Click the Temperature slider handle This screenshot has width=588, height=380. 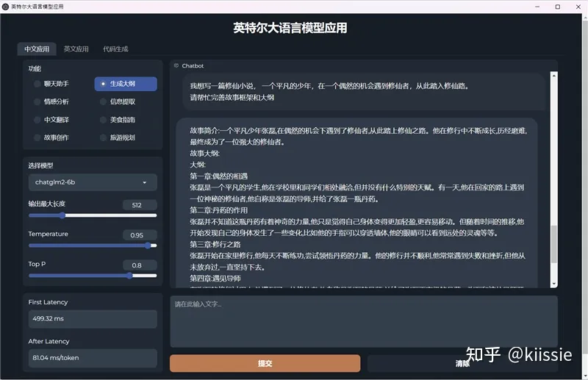pos(148,245)
